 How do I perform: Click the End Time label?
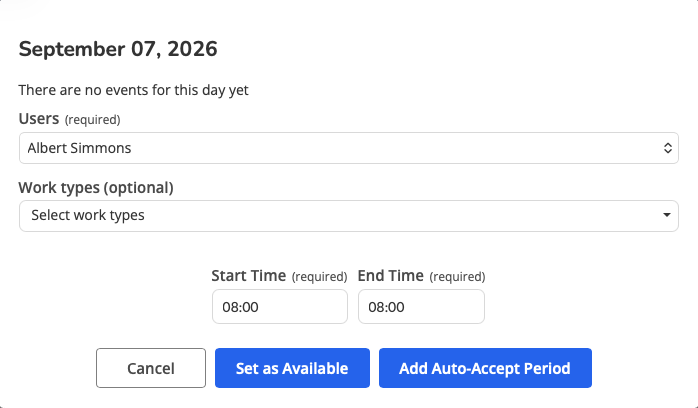pos(390,276)
